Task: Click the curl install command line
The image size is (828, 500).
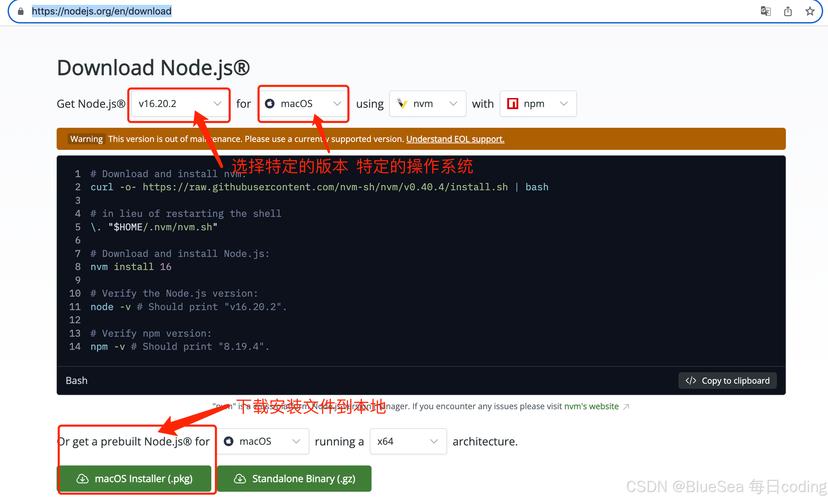Action: 319,187
